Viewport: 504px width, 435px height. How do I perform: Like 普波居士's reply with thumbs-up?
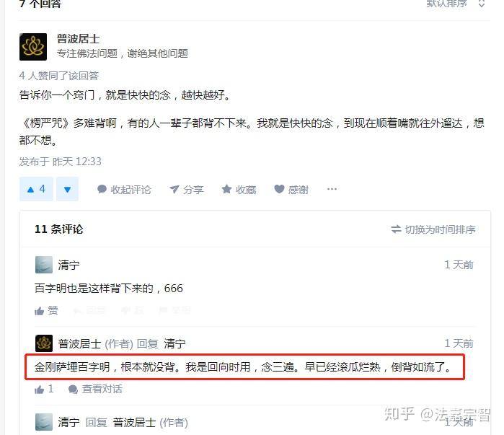tap(44, 390)
